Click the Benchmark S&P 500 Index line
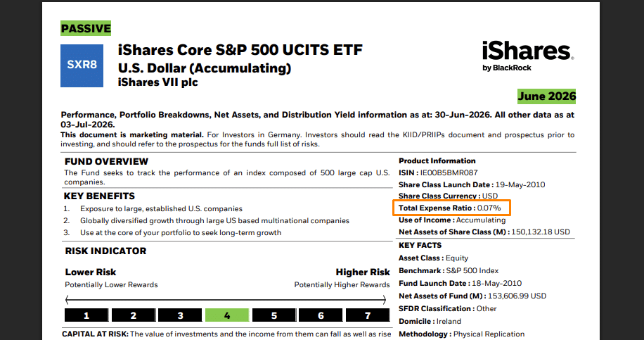644x340 pixels. click(x=449, y=270)
